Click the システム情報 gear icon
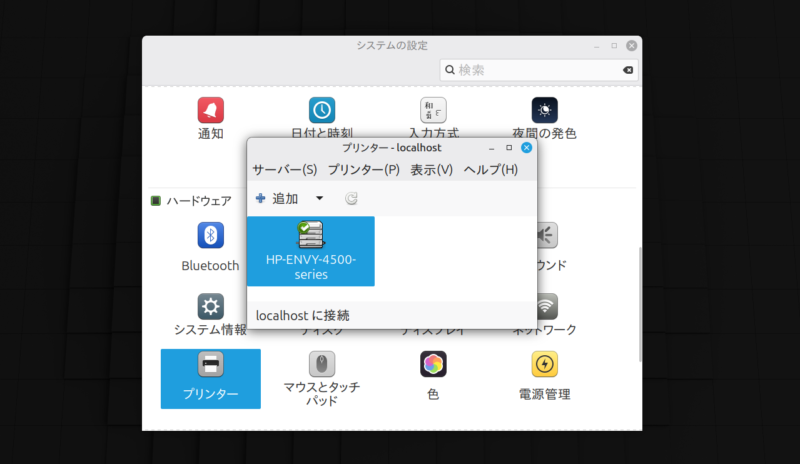 210,306
